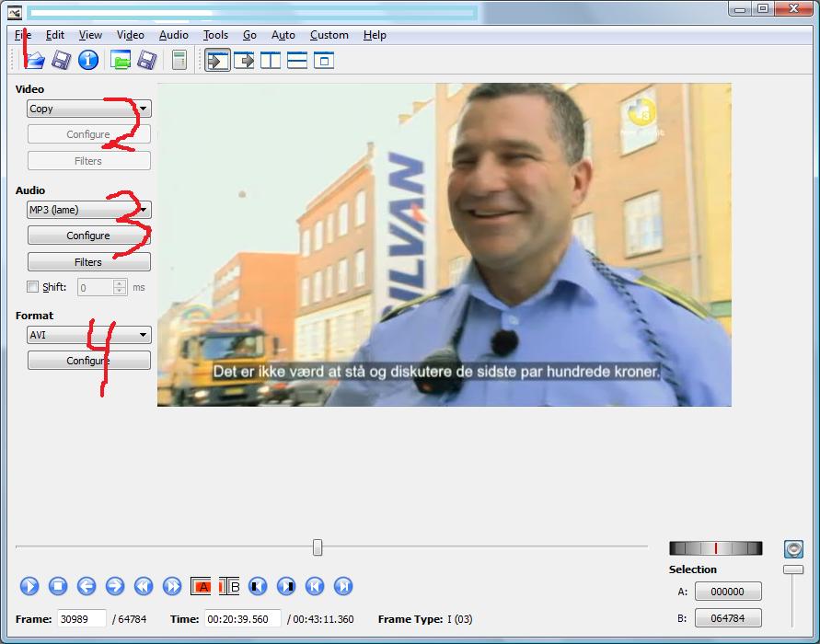820x644 pixels.
Task: Click the Save video floppy icon
Action: coord(61,60)
